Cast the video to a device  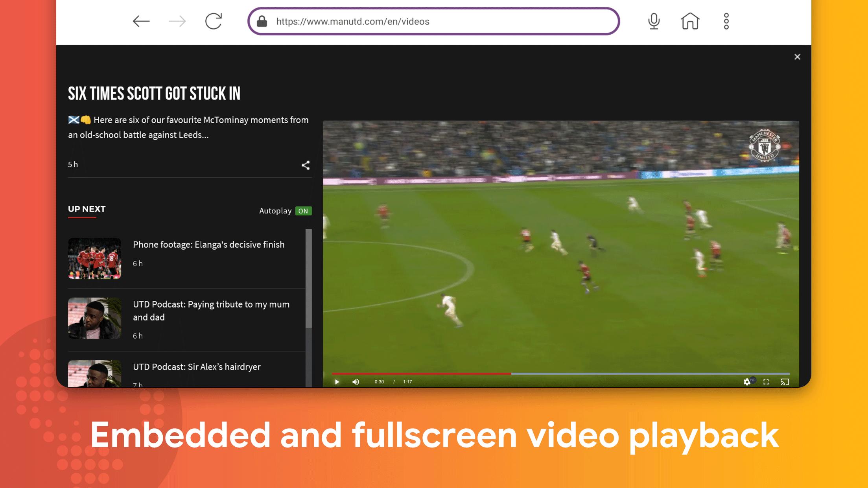coord(785,382)
